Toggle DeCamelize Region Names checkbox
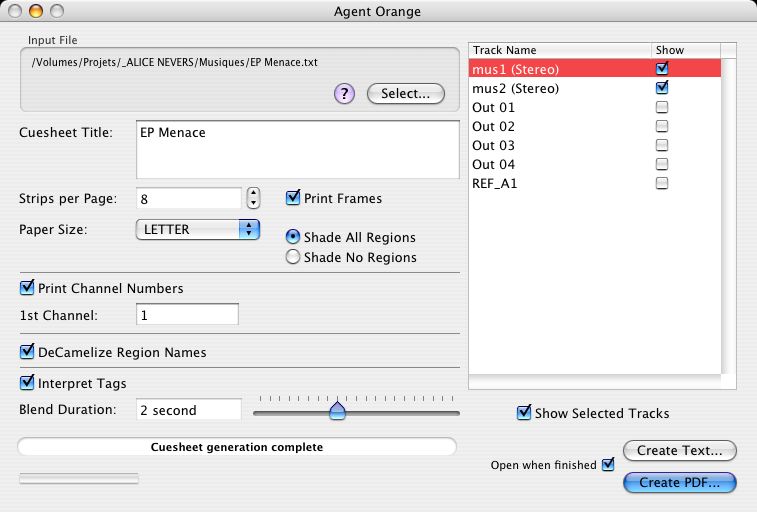The width and height of the screenshot is (757, 512). point(27,352)
